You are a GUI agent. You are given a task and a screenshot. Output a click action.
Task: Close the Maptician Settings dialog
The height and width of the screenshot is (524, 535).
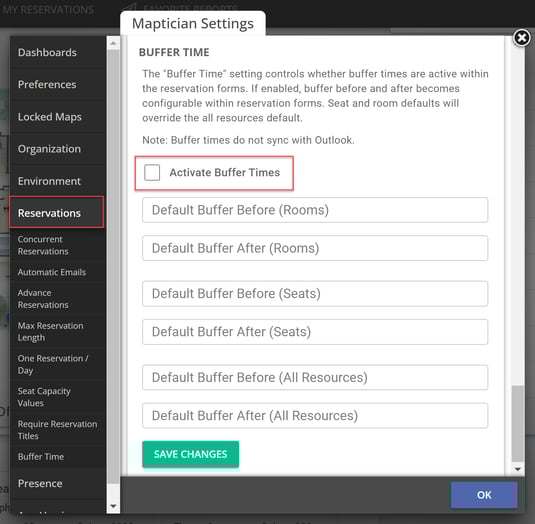(522, 38)
